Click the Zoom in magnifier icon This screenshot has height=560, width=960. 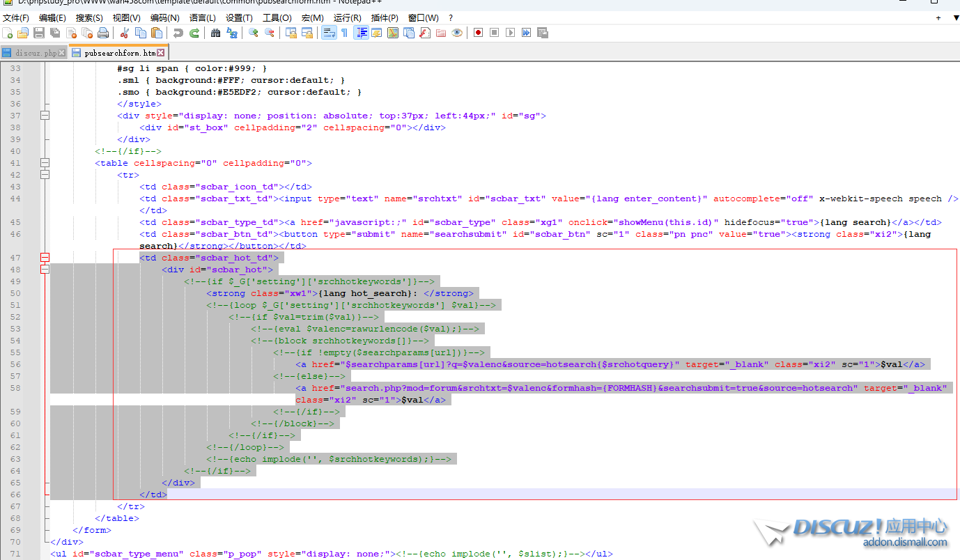pos(254,33)
